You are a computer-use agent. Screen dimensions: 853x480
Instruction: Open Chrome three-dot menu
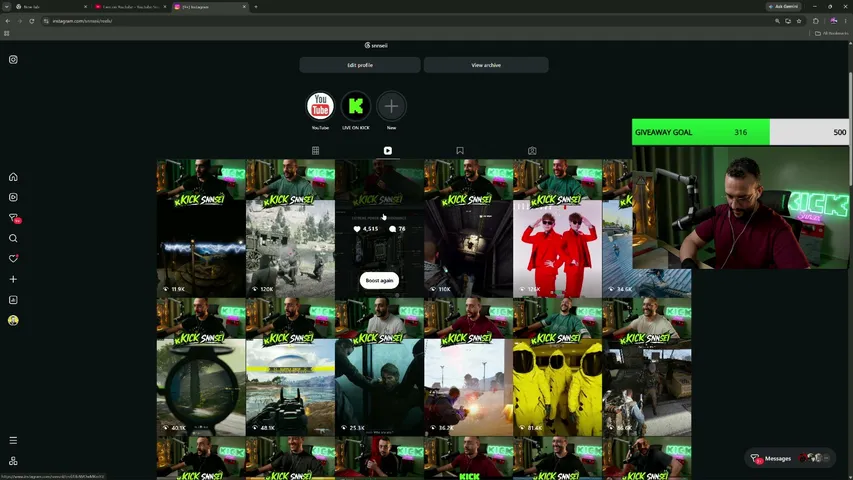(x=846, y=21)
